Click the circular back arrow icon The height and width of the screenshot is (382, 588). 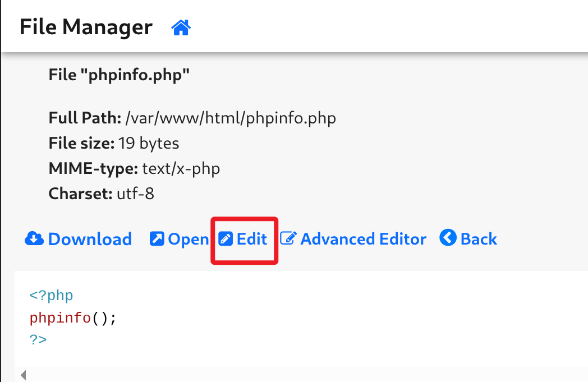coord(448,238)
